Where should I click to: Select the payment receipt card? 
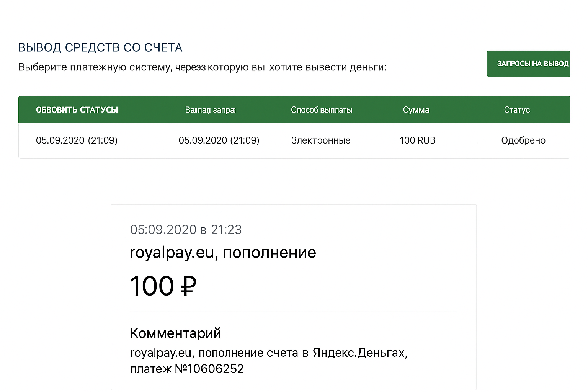tap(294, 298)
